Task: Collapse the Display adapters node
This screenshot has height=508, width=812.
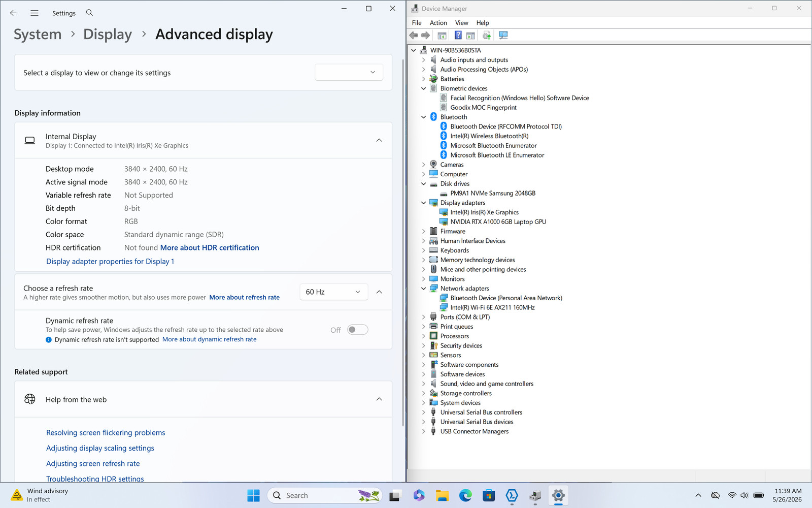Action: [424, 203]
